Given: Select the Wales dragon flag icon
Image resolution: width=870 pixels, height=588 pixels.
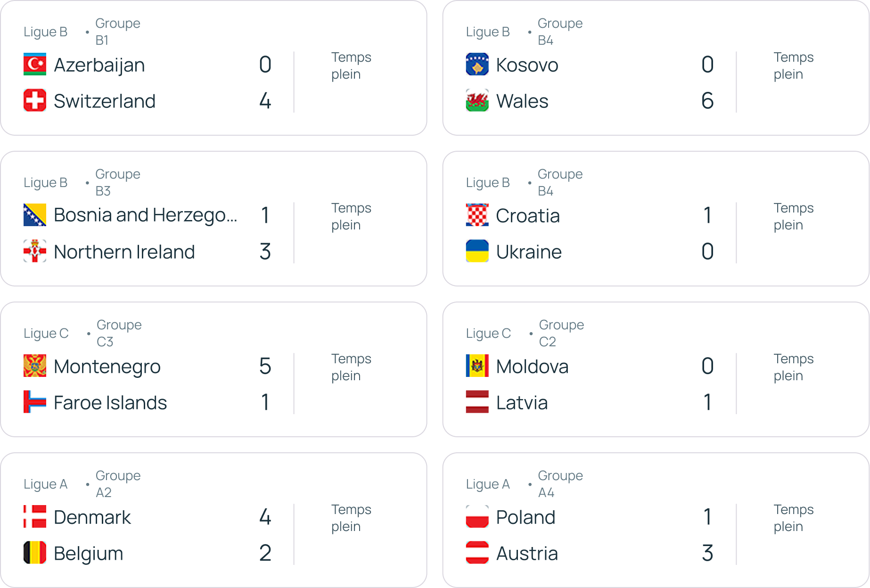Looking at the screenshot, I should (477, 100).
